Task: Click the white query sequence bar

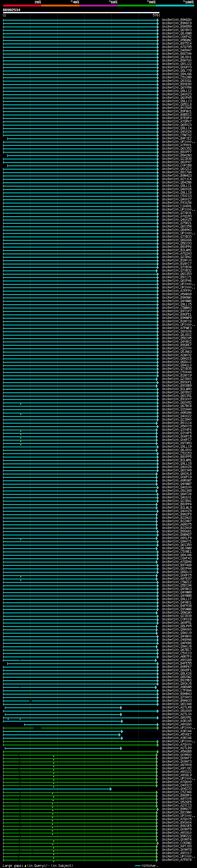Action: pyautogui.click(x=81, y=12)
